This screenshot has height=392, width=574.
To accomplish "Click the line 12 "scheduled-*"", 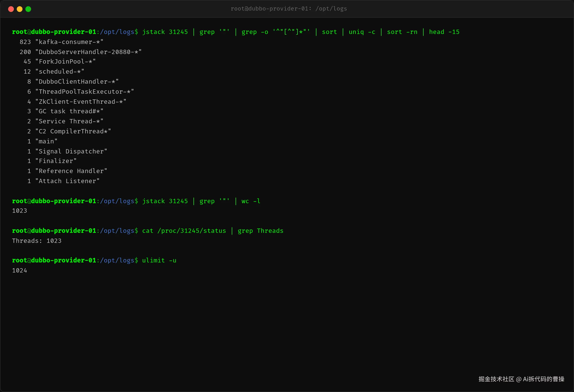I will pyautogui.click(x=54, y=71).
